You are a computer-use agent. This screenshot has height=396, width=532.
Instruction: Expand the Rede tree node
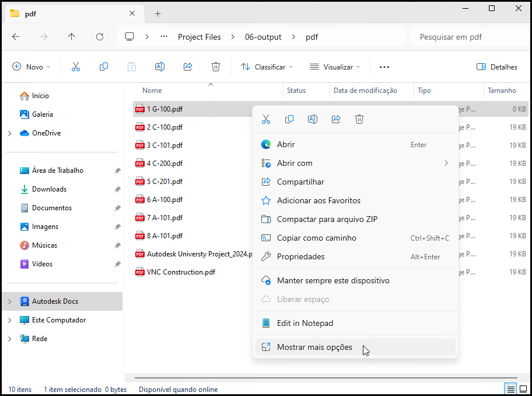(x=10, y=339)
